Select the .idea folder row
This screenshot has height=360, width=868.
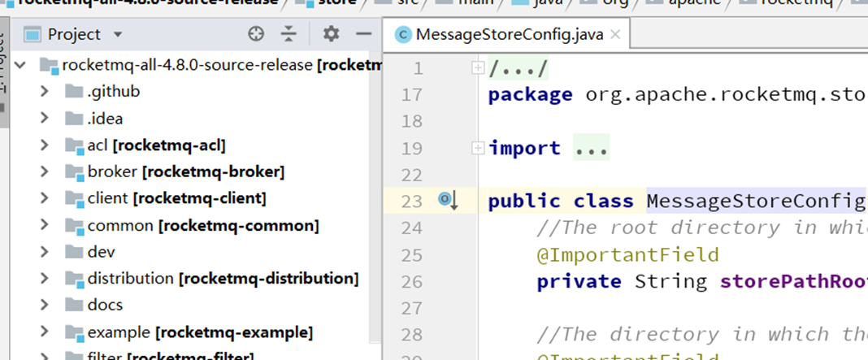click(190, 118)
